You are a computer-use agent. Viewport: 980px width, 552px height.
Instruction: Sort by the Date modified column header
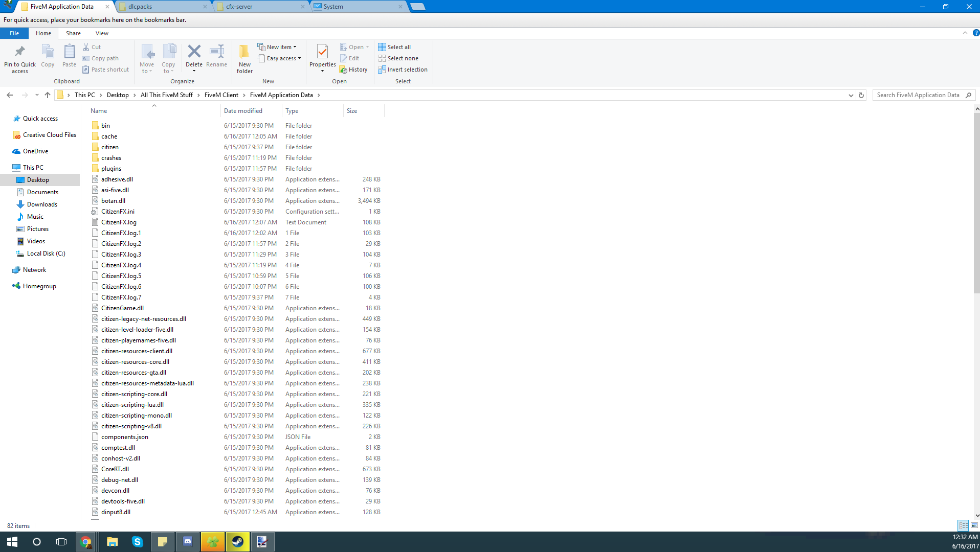coord(251,111)
